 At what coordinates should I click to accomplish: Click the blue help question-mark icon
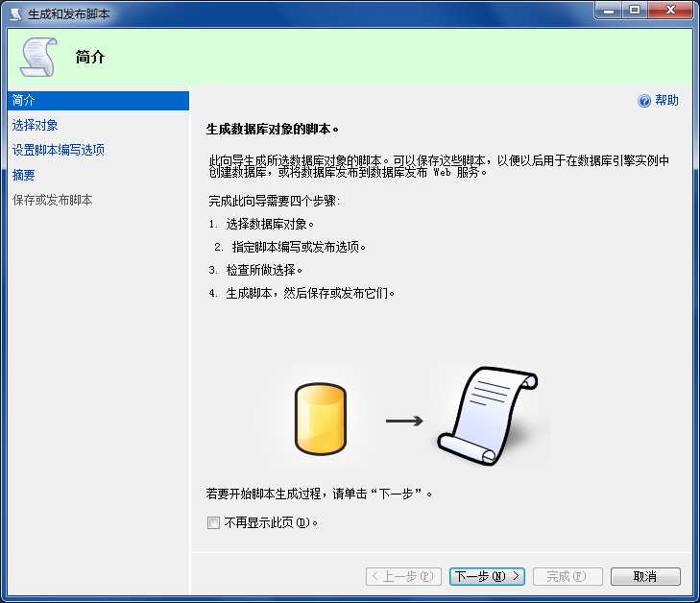coord(644,101)
